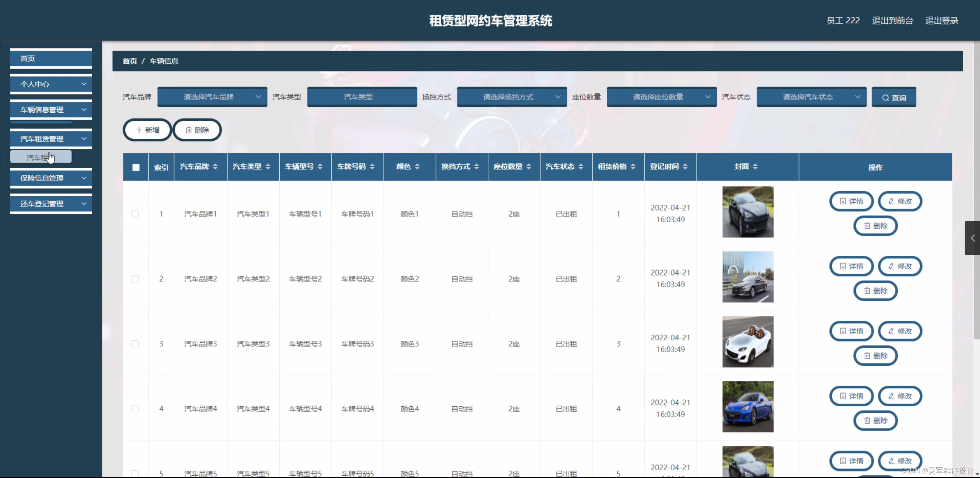The height and width of the screenshot is (478, 980).
Task: Sort the 登记时间 column using its sort icon
Action: (686, 167)
